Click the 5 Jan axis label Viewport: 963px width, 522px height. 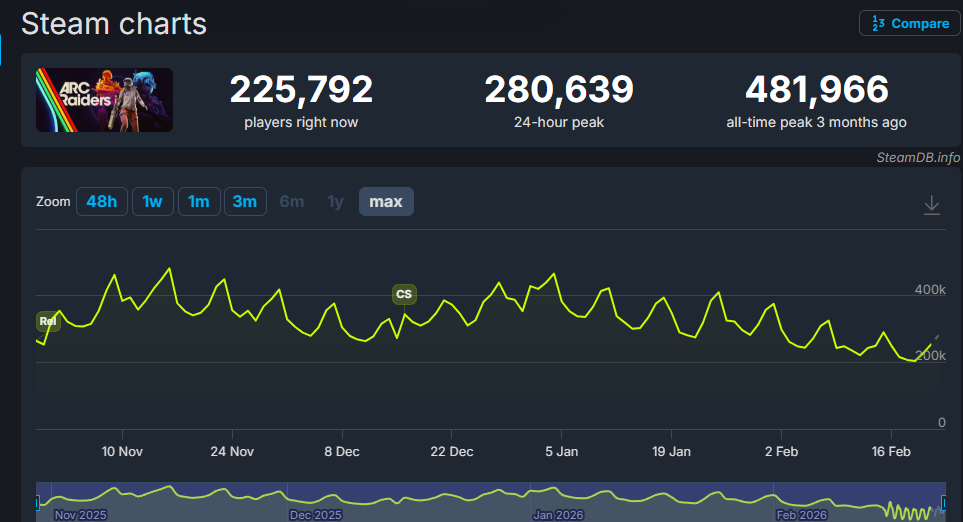(561, 451)
